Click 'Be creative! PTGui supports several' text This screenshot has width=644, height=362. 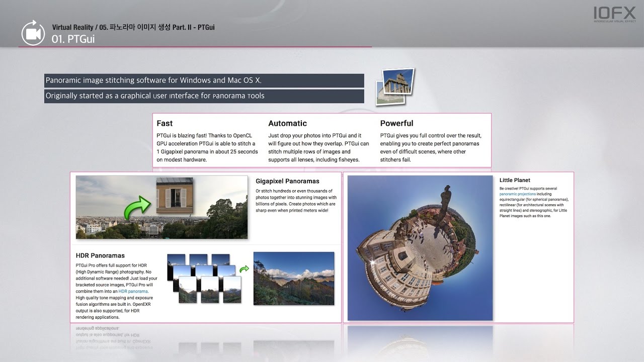click(534, 202)
